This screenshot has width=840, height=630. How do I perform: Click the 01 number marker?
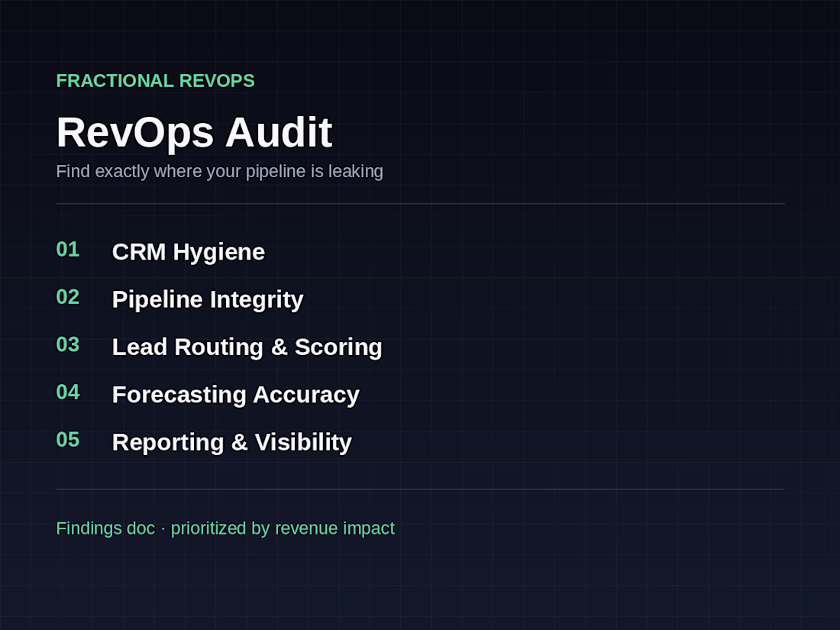coord(68,250)
